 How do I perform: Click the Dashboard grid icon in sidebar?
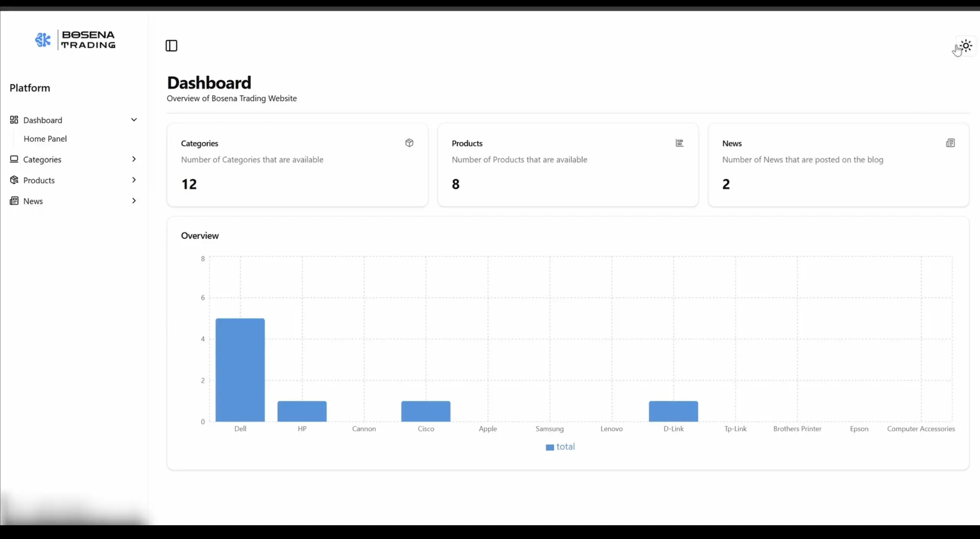pyautogui.click(x=14, y=120)
